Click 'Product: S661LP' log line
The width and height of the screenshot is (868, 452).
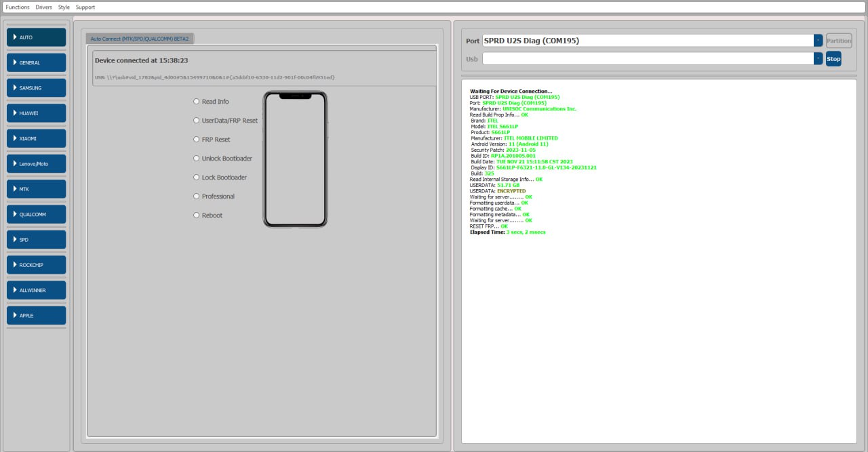click(490, 132)
